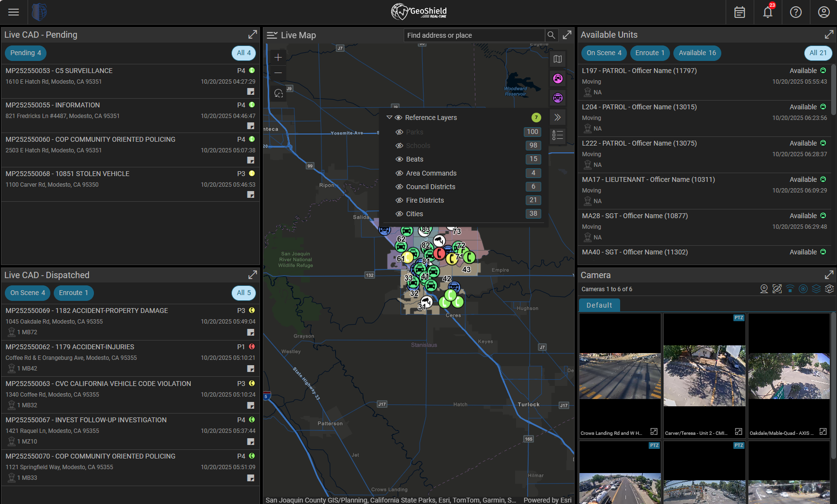This screenshot has width=837, height=504.
Task: Click the help question mark icon
Action: 796,12
